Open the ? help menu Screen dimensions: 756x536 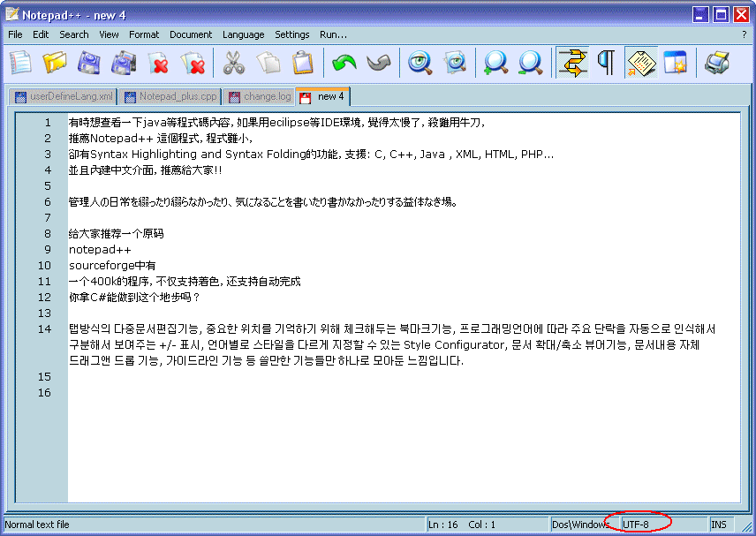744,34
